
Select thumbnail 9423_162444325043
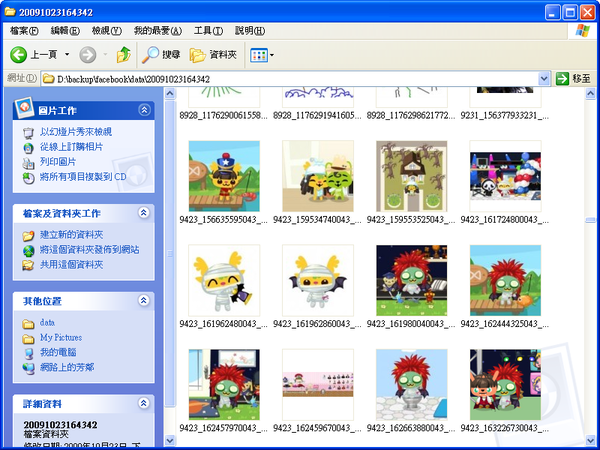pyautogui.click(x=505, y=280)
